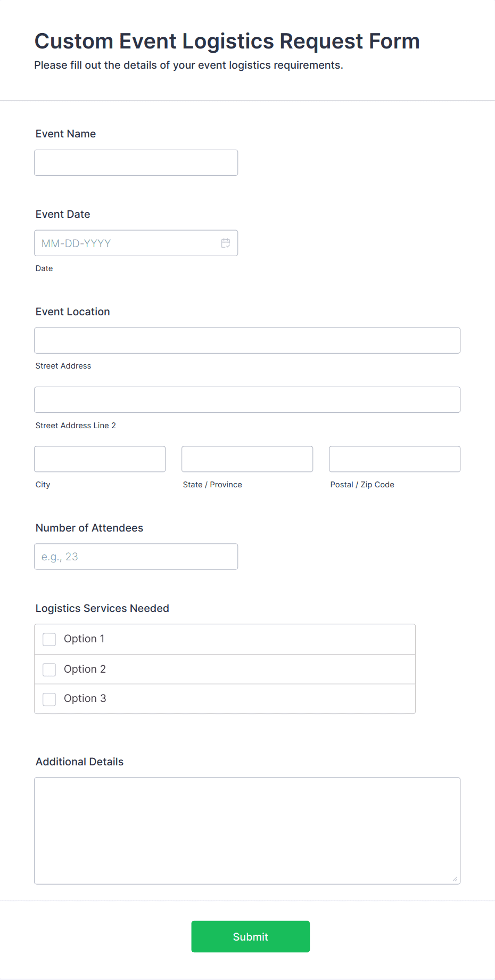Check the Option 2 checkbox
This screenshot has width=495, height=980.
[49, 669]
